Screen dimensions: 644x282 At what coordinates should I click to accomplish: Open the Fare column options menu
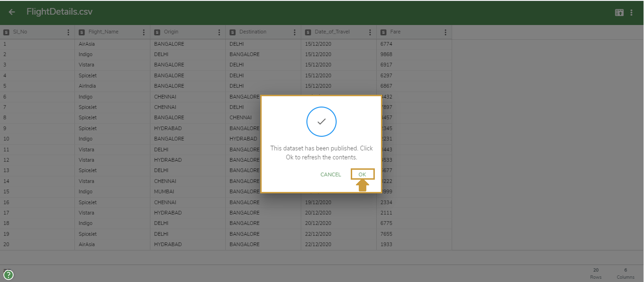[x=445, y=32]
